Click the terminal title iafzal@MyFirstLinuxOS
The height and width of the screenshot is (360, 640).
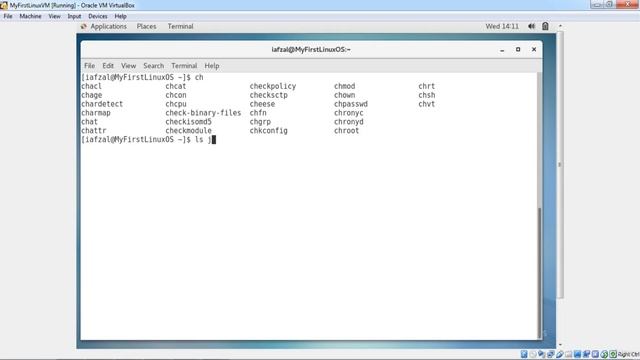click(x=311, y=49)
